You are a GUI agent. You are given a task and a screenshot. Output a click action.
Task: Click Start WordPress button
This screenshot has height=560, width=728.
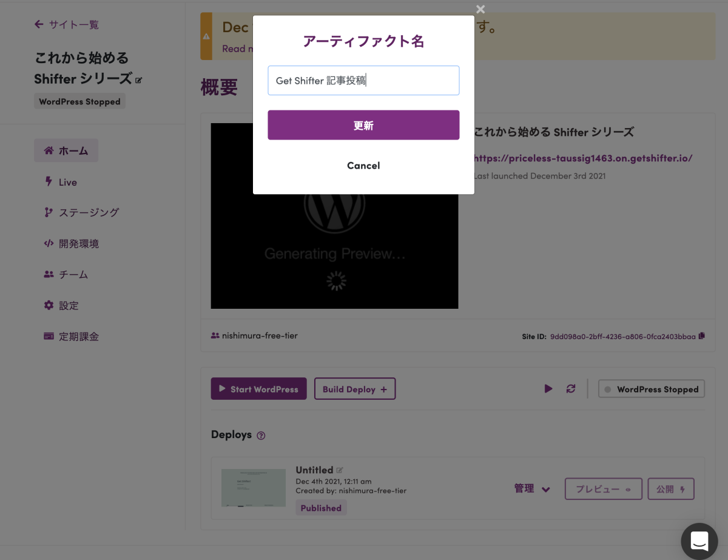point(259,389)
